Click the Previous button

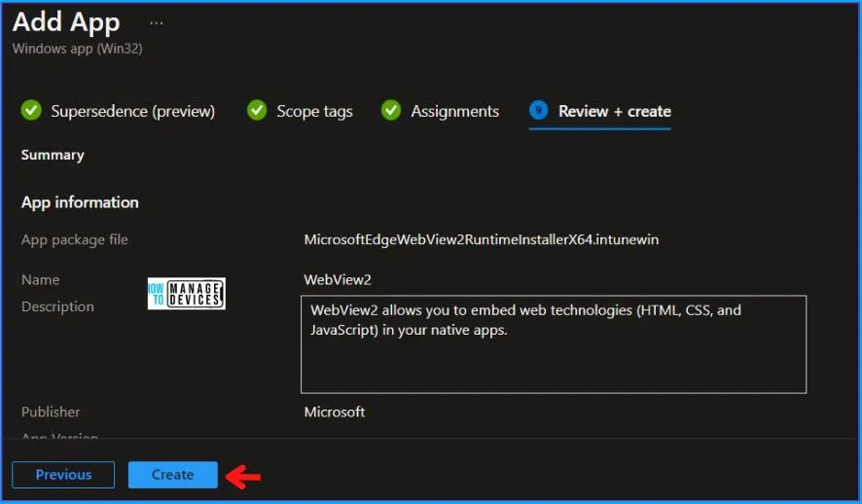(x=63, y=474)
